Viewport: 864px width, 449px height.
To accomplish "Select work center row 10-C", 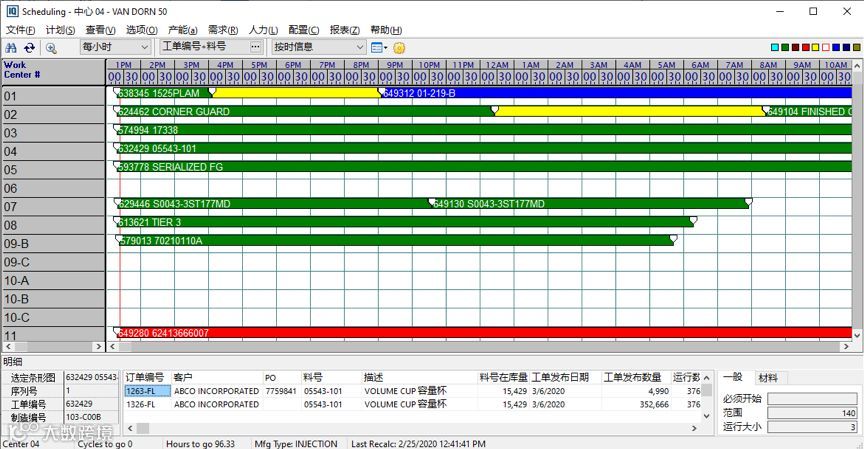I will [53, 317].
